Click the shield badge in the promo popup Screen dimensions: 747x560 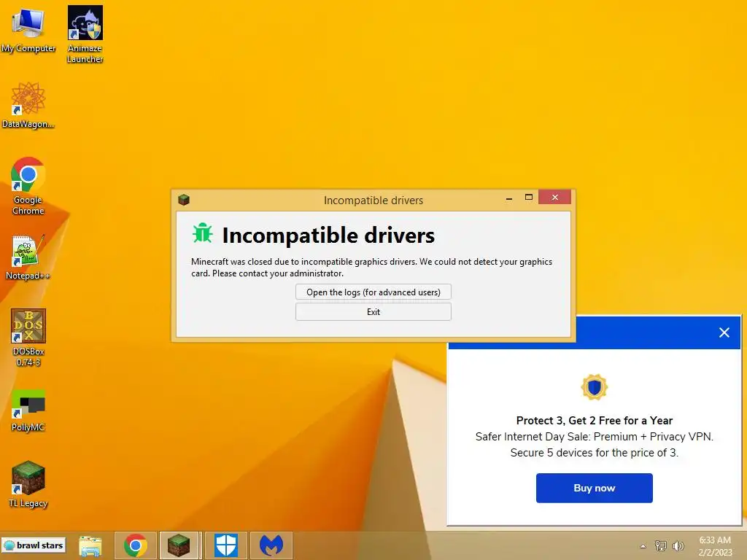(594, 386)
